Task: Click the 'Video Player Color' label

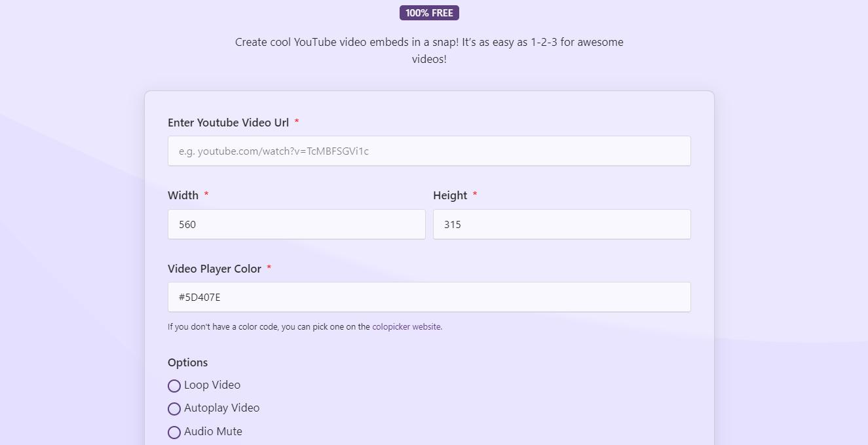Action: point(214,269)
